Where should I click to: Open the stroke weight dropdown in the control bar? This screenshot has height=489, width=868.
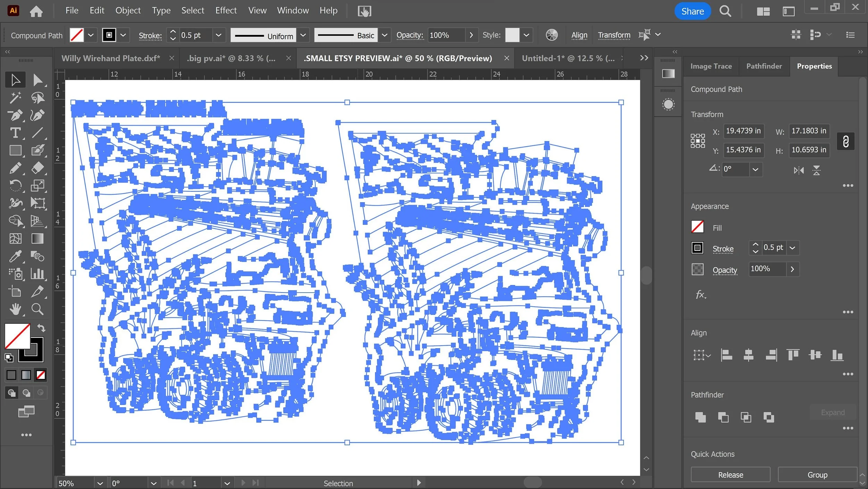click(218, 35)
